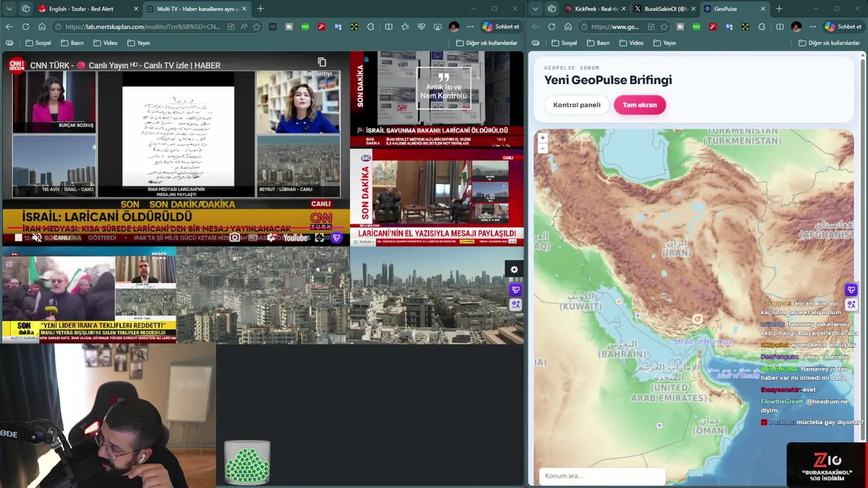Viewport: 868px width, 488px height.
Task: Open new tab in Multi TV window
Action: point(260,9)
